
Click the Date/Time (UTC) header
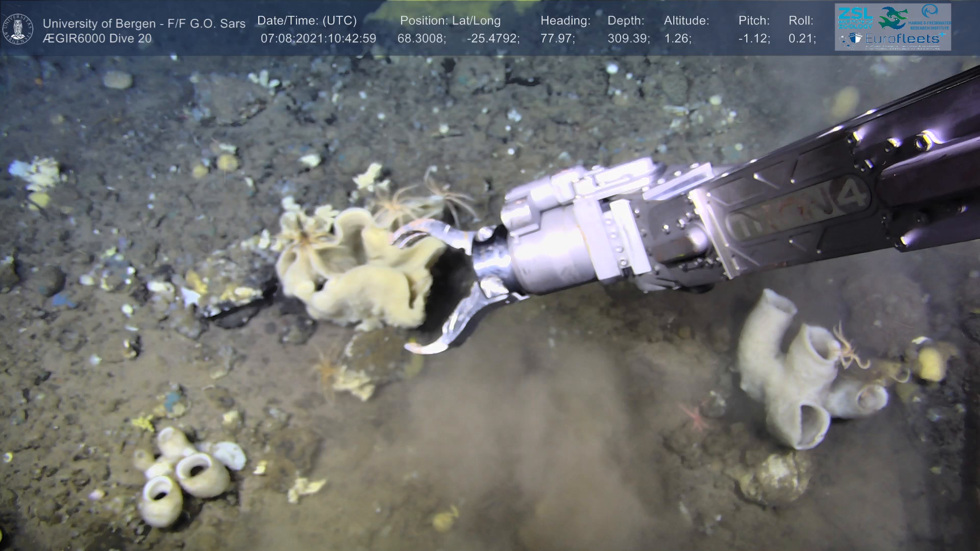(x=307, y=21)
